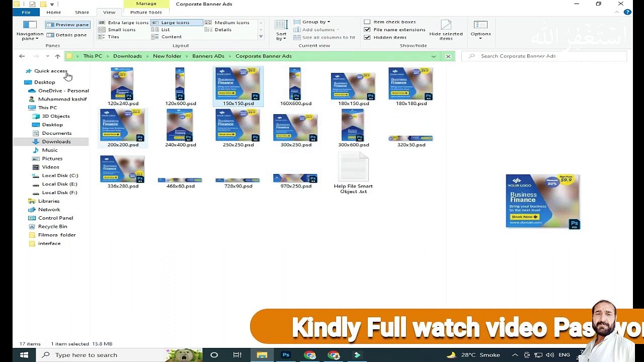This screenshot has height=362, width=644.
Task: Select the 970x250.psd file
Action: [x=296, y=181]
